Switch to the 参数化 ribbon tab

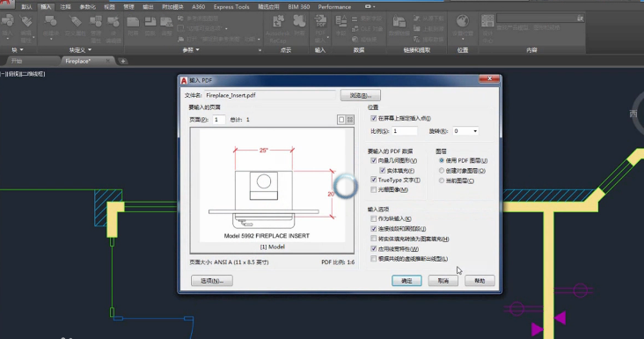tap(87, 7)
